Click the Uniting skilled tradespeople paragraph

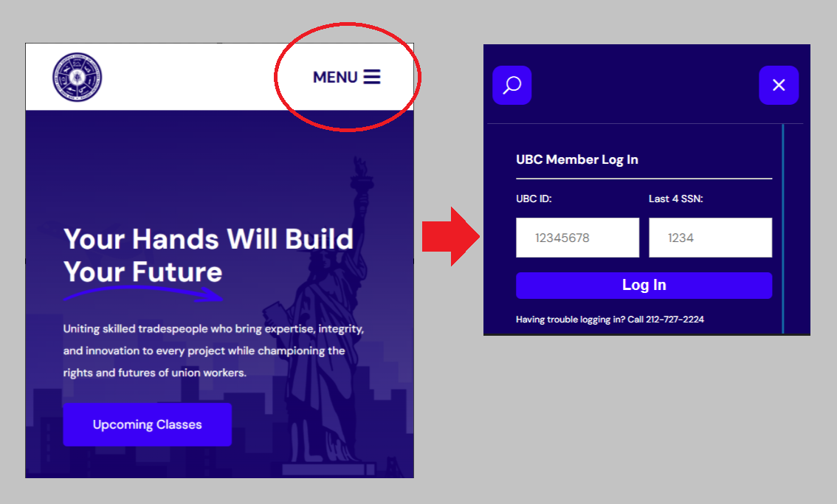[213, 351]
